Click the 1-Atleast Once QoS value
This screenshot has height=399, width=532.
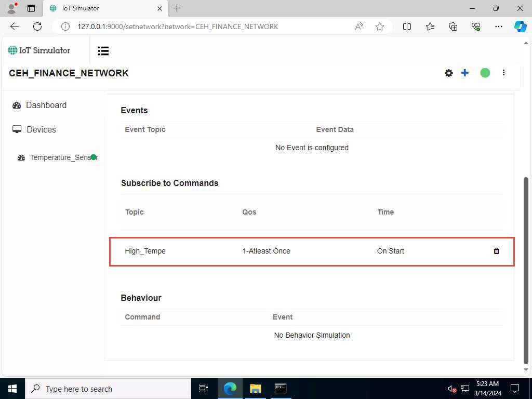click(x=267, y=251)
